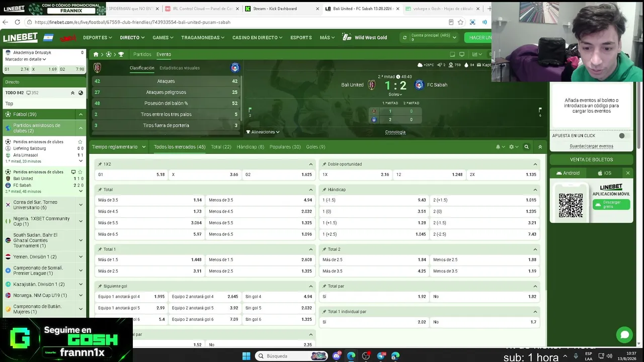Collapse the Fútbol (39) section
The width and height of the screenshot is (644, 362).
pos(80,115)
